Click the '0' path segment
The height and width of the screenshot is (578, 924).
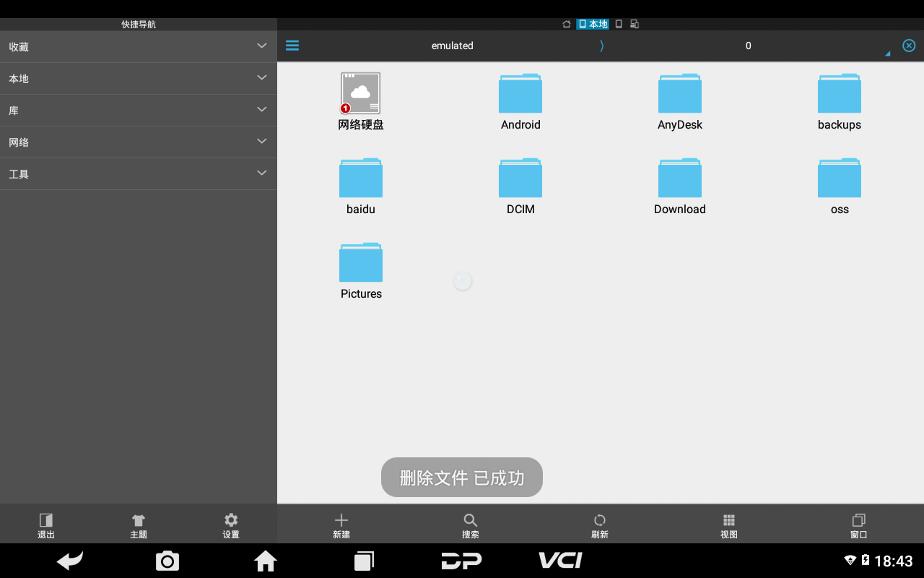click(749, 46)
